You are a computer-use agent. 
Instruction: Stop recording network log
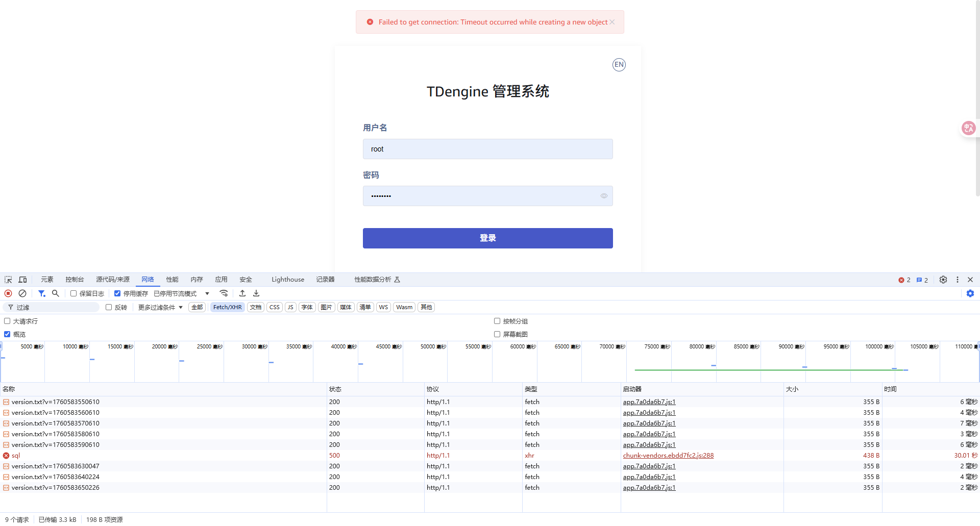(8, 293)
